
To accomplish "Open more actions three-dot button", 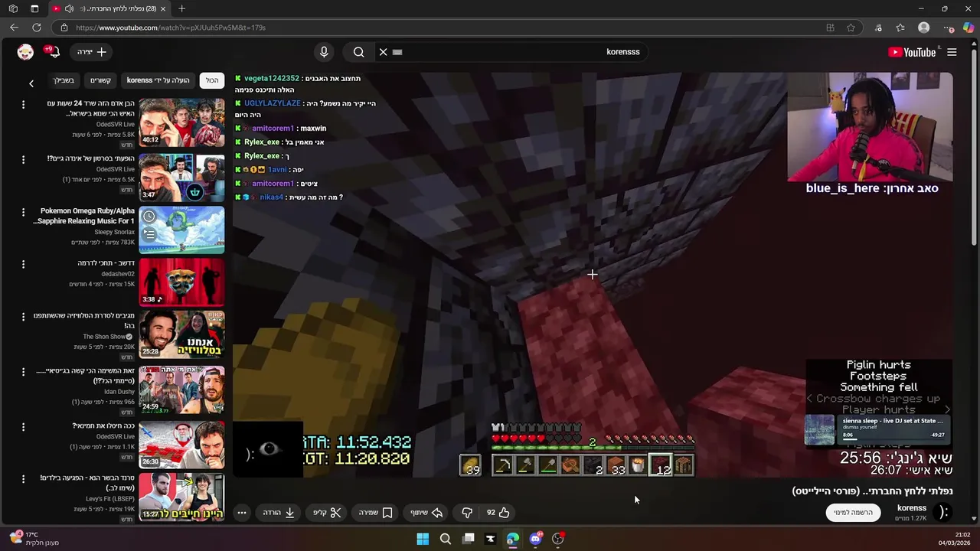I will 242,513.
